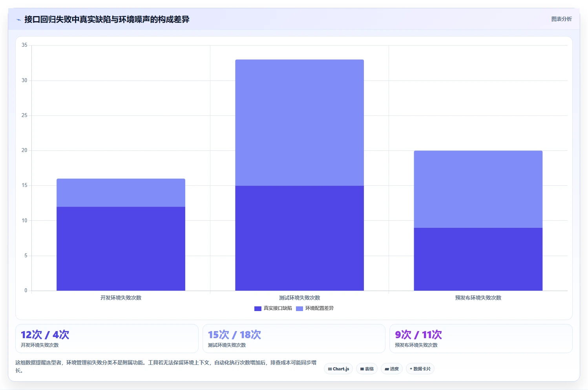
Task: Click the x-axis label 预发布环境失败次数
Action: click(478, 298)
